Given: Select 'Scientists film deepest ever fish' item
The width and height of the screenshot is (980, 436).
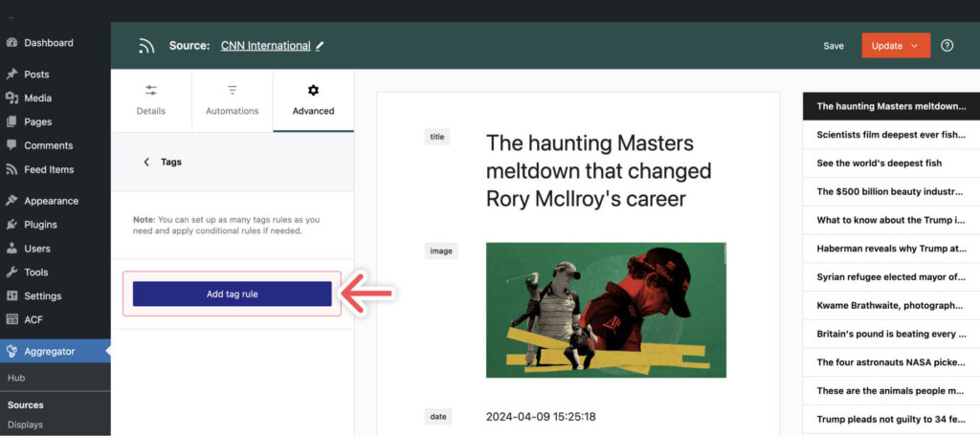Looking at the screenshot, I should [891, 134].
